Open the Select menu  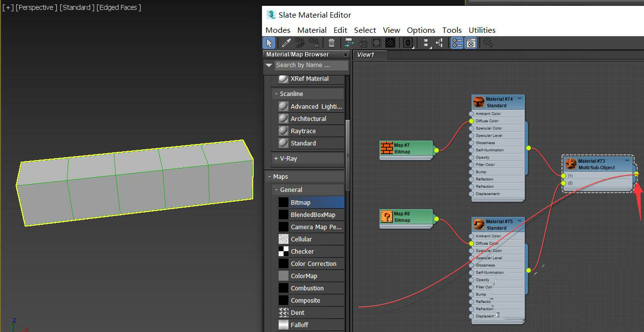point(365,30)
